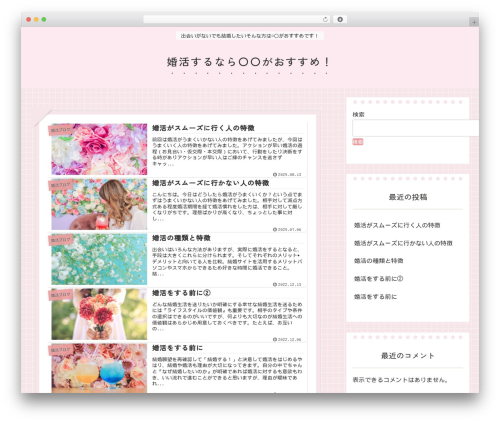This screenshot has height=423, width=500.
Task: Click the yellow minimize window button
Action: click(36, 19)
